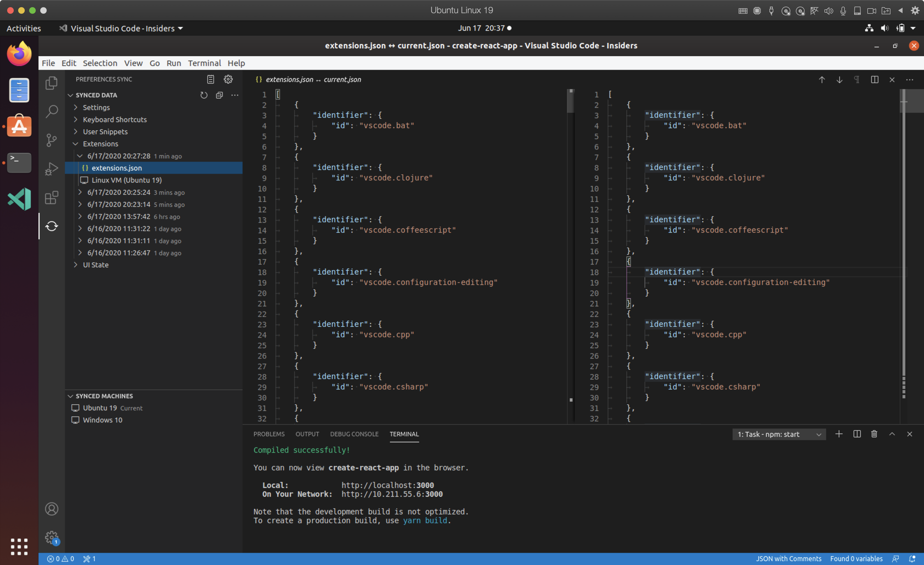924x565 pixels.
Task: Open the terminal selector dropdown 'Task - npm: start'
Action: pyautogui.click(x=779, y=434)
